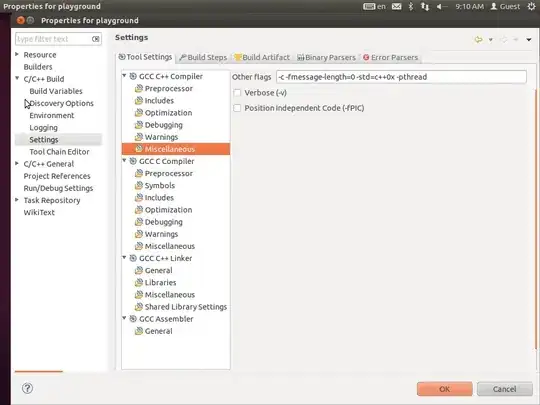540x405 pixels.
Task: Open the back history dropdown arrow
Action: pos(491,40)
